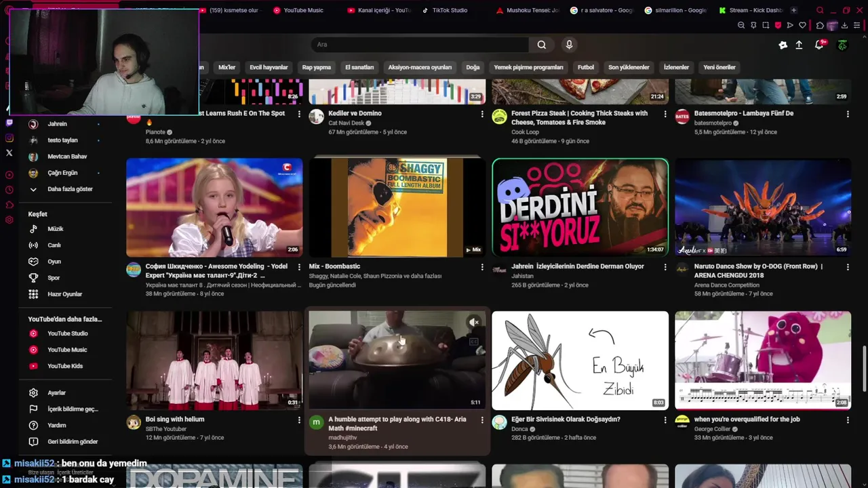This screenshot has width=868, height=488.
Task: Switch to the silmarillion Google tab
Action: (676, 10)
